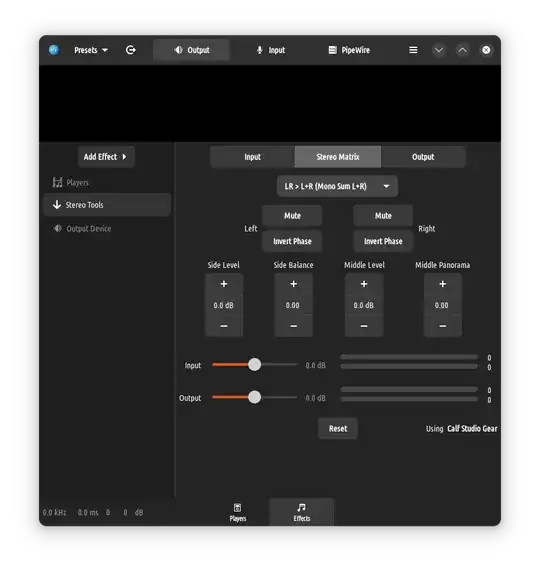Click the Output 0.0 dB gain value

click(315, 398)
